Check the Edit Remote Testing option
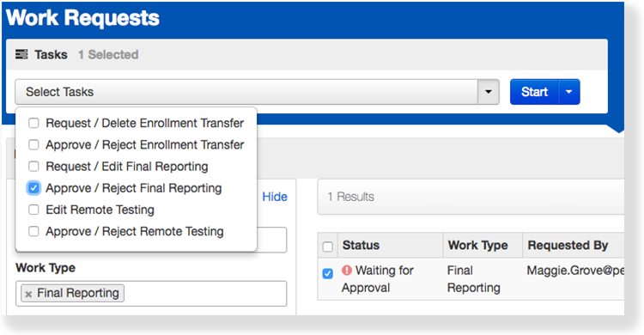The width and height of the screenshot is (644, 335). (33, 210)
